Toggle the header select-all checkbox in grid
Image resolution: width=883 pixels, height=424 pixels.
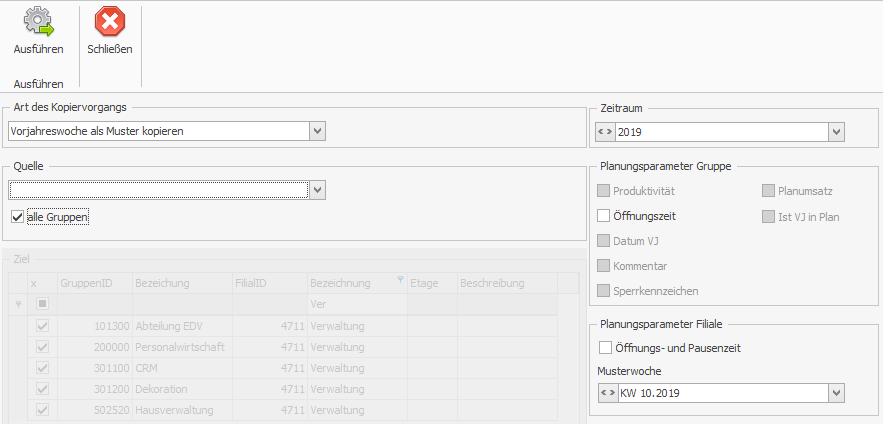(42, 303)
